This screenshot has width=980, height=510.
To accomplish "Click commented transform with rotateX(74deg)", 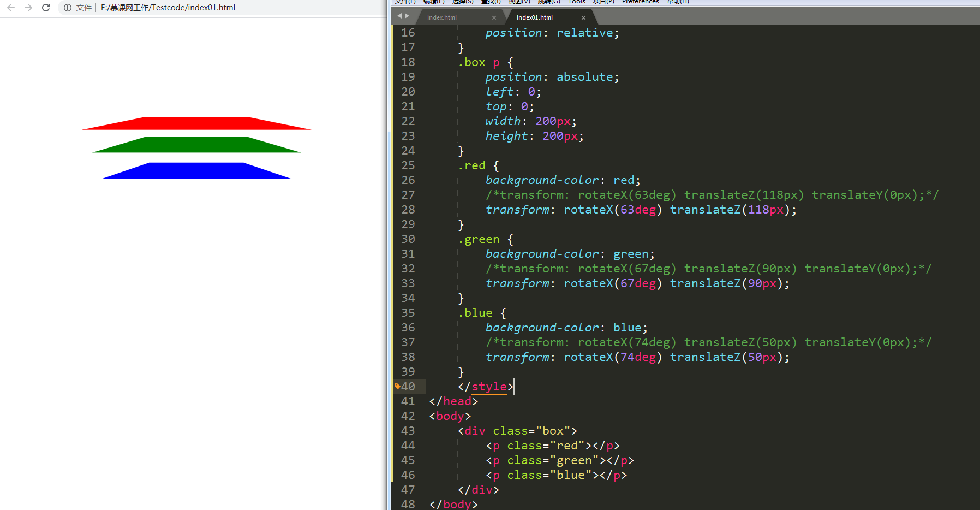I will pyautogui.click(x=709, y=342).
